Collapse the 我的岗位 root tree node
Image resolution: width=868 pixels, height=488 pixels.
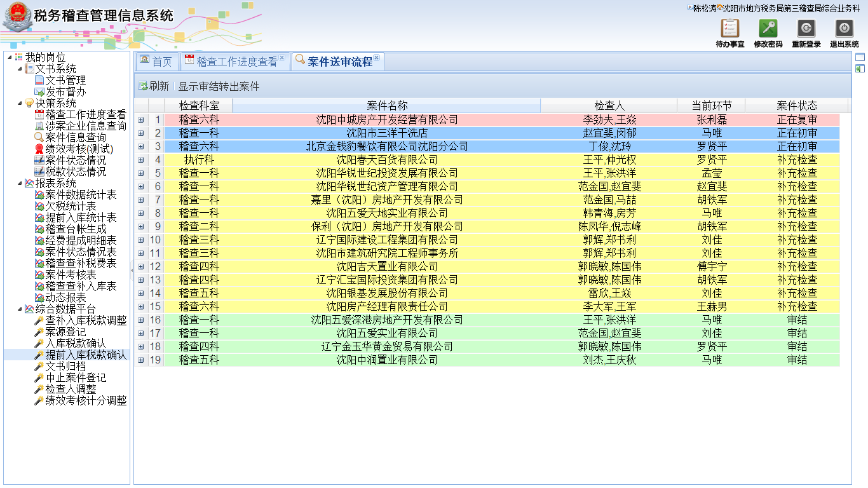[9, 58]
